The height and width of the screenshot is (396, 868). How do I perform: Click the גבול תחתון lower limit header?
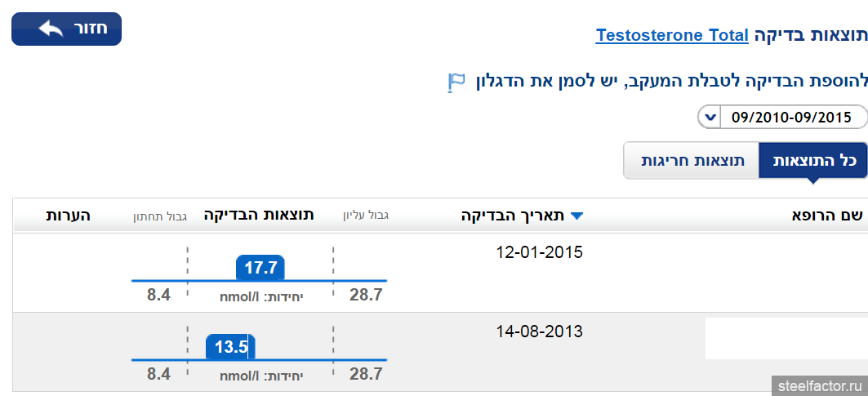pos(161,216)
